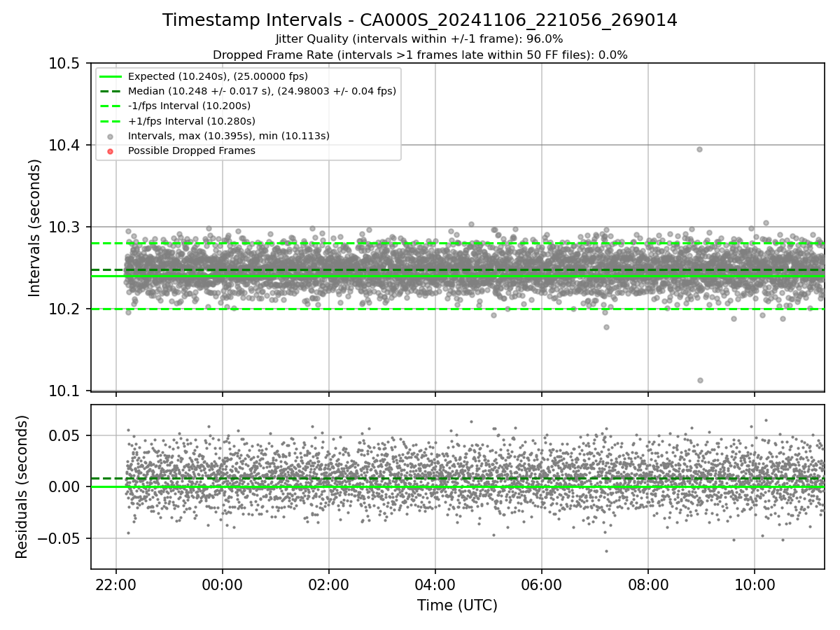
Task: Click the Residuals (seconds) y-axis label
Action: point(22,486)
